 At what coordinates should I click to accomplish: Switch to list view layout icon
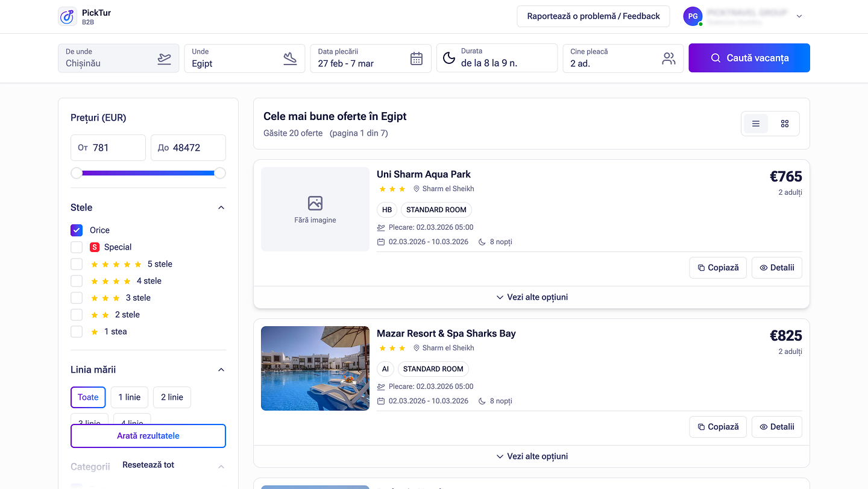tap(756, 124)
